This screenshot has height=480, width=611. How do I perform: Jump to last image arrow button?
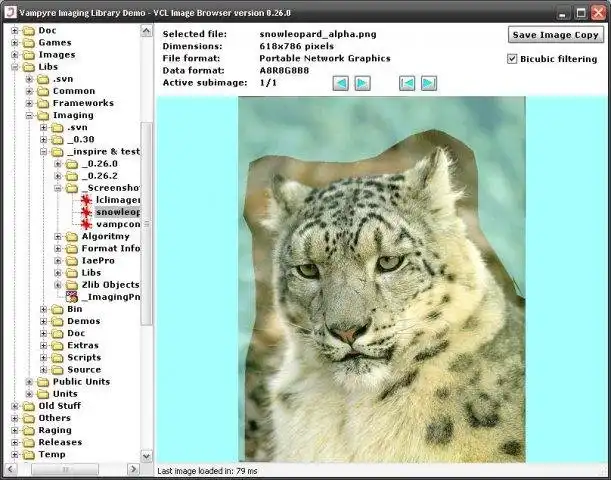point(429,83)
